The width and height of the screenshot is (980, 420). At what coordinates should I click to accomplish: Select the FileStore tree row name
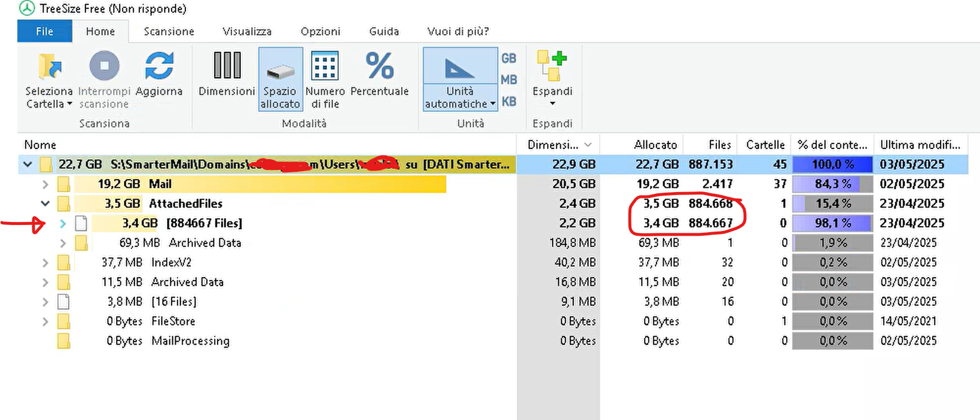click(x=173, y=321)
